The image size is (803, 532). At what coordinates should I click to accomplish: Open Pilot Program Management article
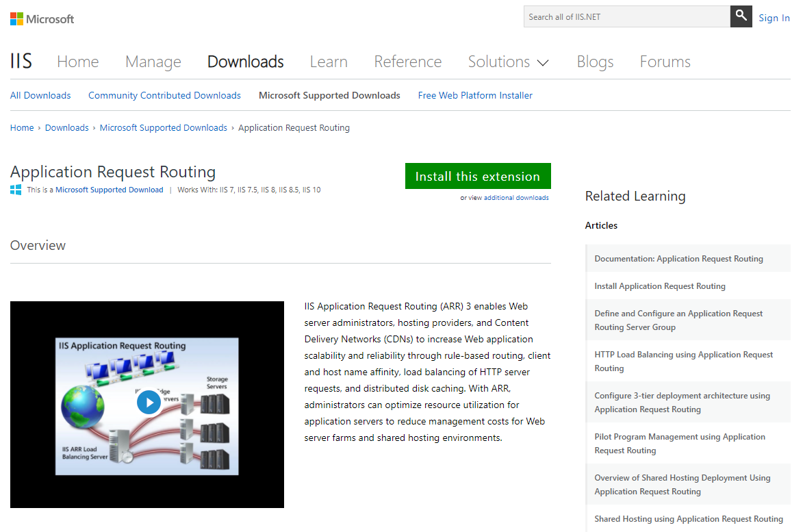tap(688, 444)
